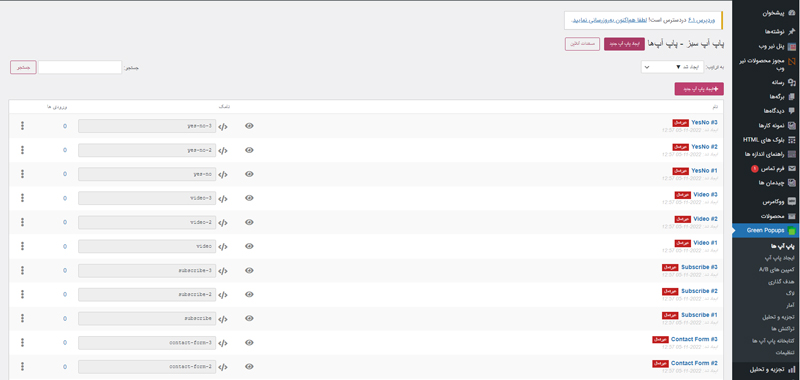Click the code icon beside yes-no shortcode
800x380 pixels.
pyautogui.click(x=223, y=174)
